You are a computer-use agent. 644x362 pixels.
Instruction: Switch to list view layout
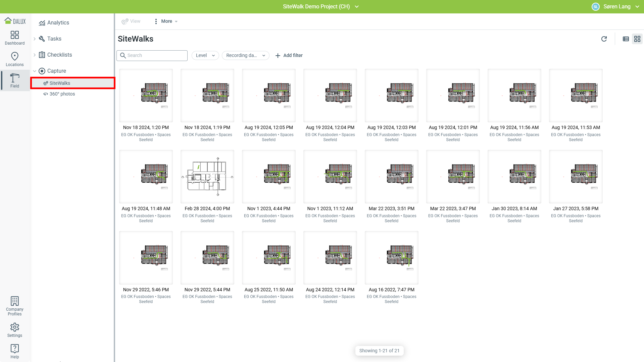click(x=626, y=39)
